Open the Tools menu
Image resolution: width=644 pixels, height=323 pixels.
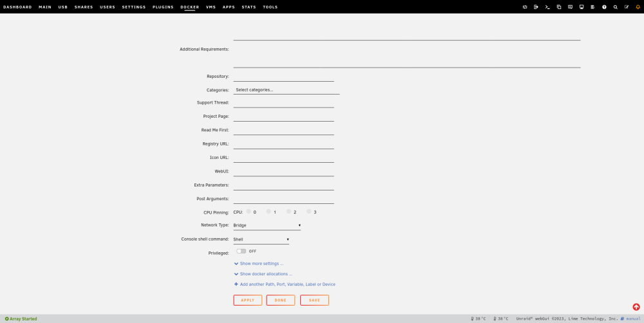(270, 7)
